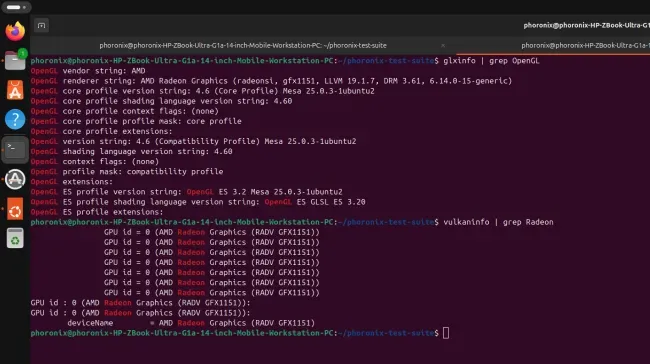Click the 4.6 (Compatibility Profile) version string line

click(x=194, y=141)
